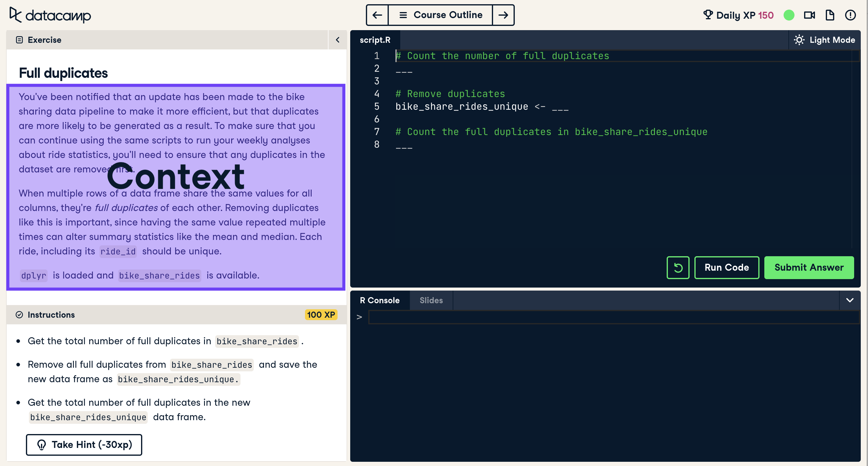
Task: Click the 100 XP badge
Action: pyautogui.click(x=321, y=315)
